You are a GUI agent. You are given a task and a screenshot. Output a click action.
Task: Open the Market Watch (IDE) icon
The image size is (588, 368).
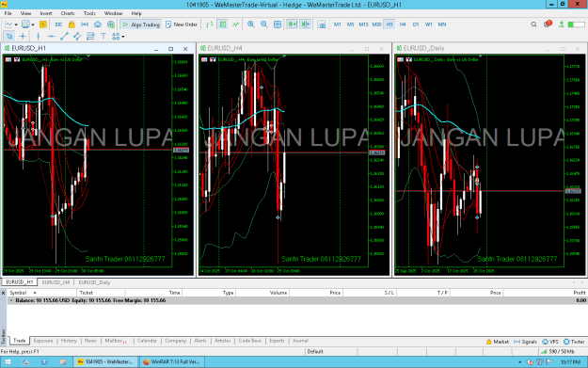click(x=58, y=24)
